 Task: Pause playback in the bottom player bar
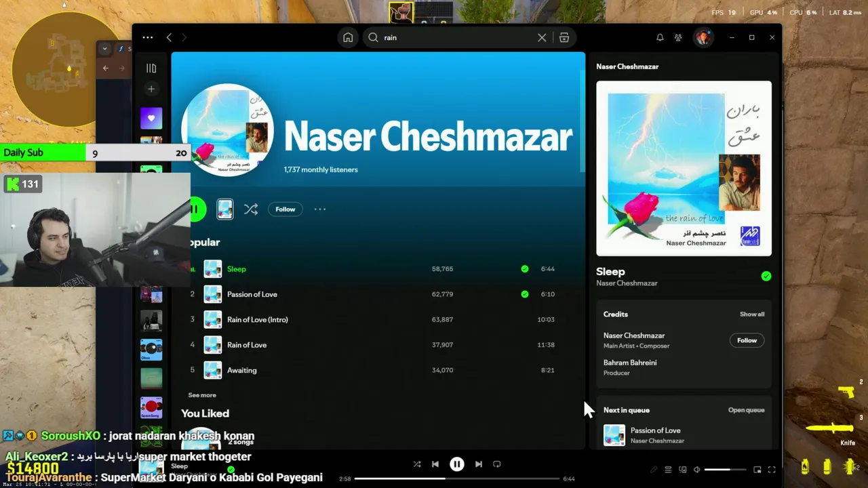[457, 464]
